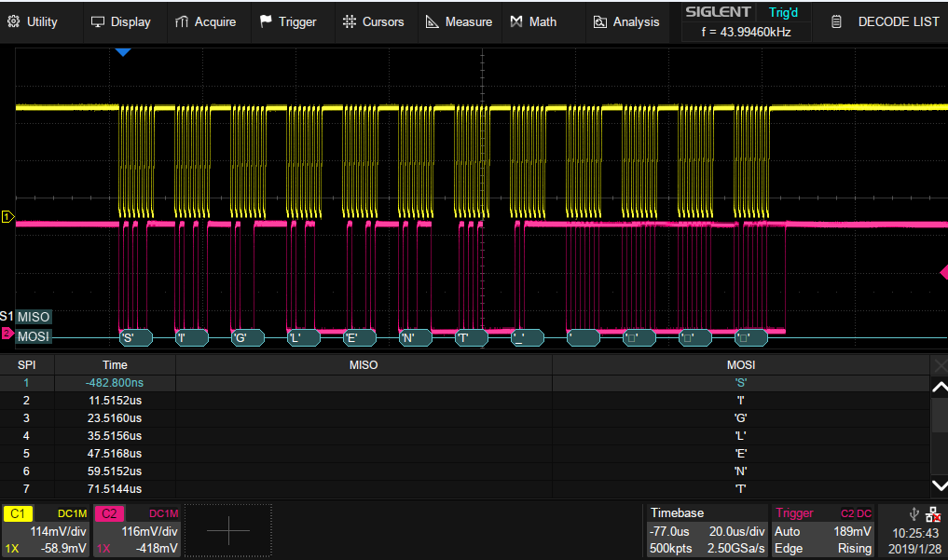This screenshot has height=560, width=948.
Task: Click the Measure ruler icon
Action: (433, 21)
